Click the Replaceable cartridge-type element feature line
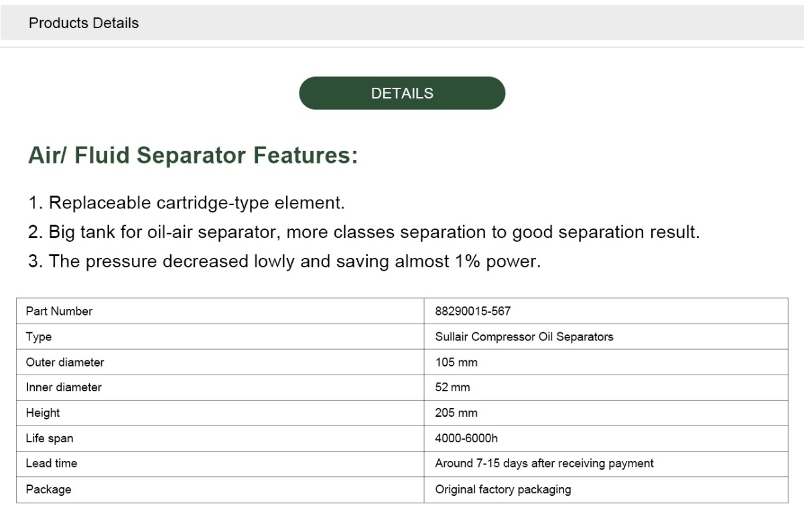This screenshot has height=532, width=804. click(x=186, y=202)
